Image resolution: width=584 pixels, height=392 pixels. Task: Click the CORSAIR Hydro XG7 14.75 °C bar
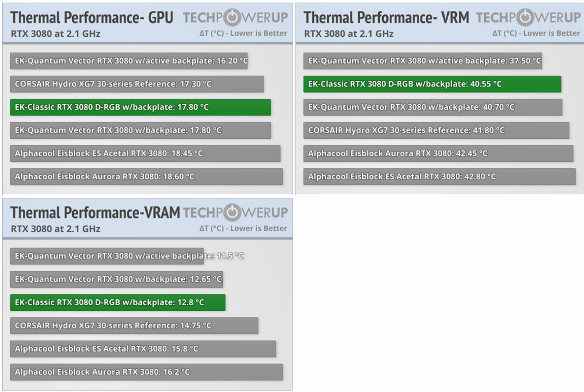click(x=134, y=326)
